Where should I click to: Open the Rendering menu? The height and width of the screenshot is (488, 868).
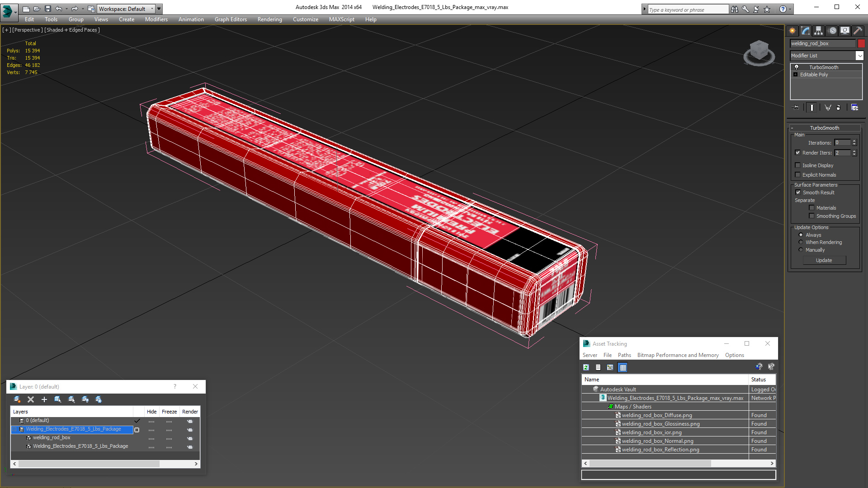[x=270, y=19]
